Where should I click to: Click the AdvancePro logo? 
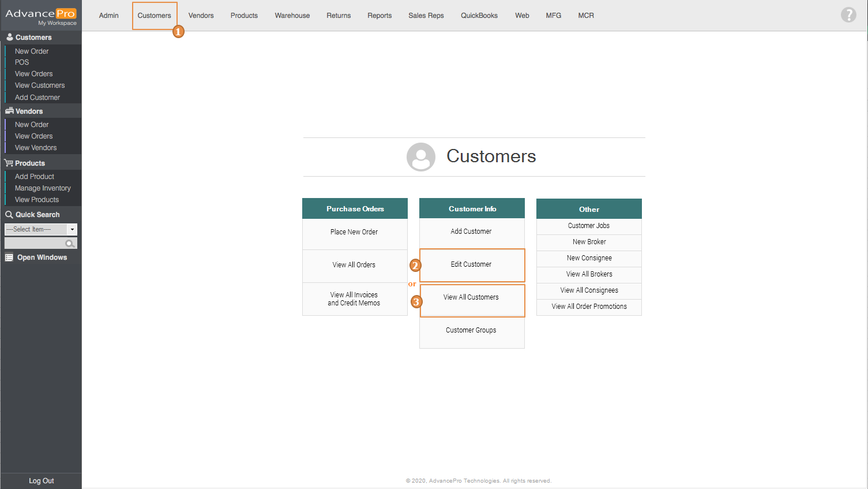coord(40,16)
